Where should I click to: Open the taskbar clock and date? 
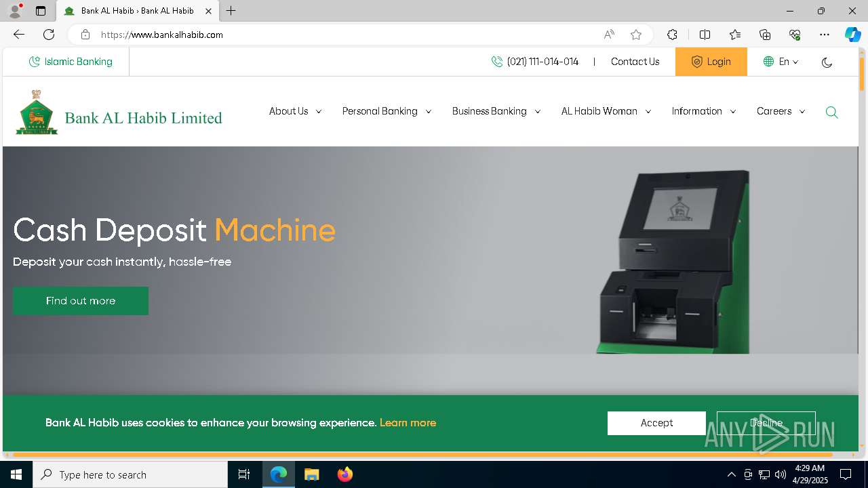810,474
